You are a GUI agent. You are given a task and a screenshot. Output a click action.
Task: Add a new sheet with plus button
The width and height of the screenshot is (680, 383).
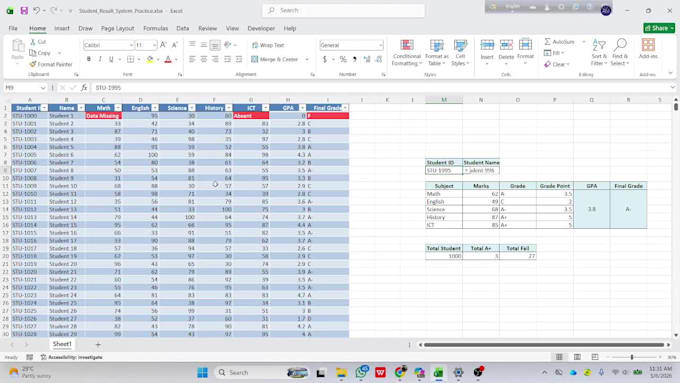click(x=98, y=344)
